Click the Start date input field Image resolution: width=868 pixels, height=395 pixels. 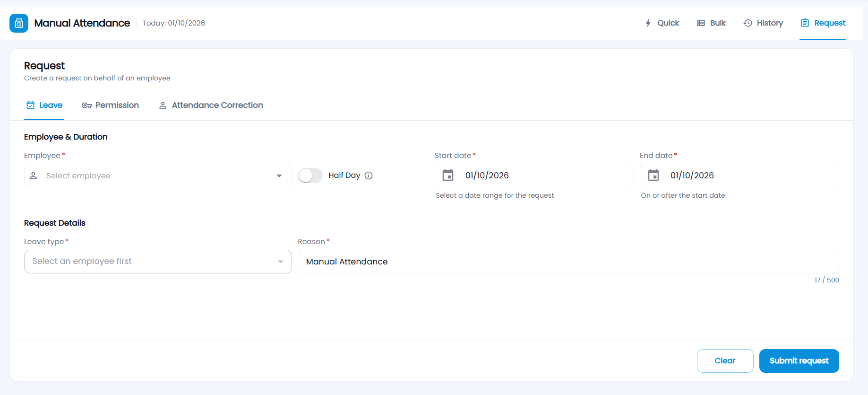tap(534, 176)
